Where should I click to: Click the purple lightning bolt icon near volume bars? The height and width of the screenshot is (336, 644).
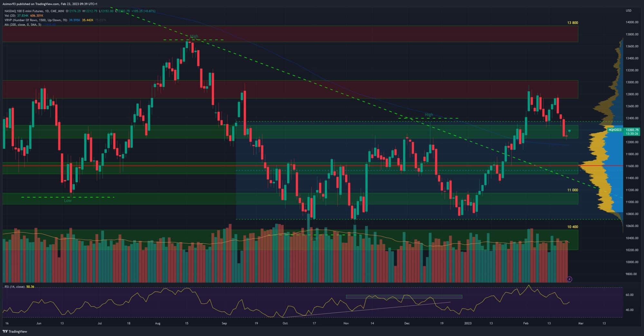[x=569, y=279]
